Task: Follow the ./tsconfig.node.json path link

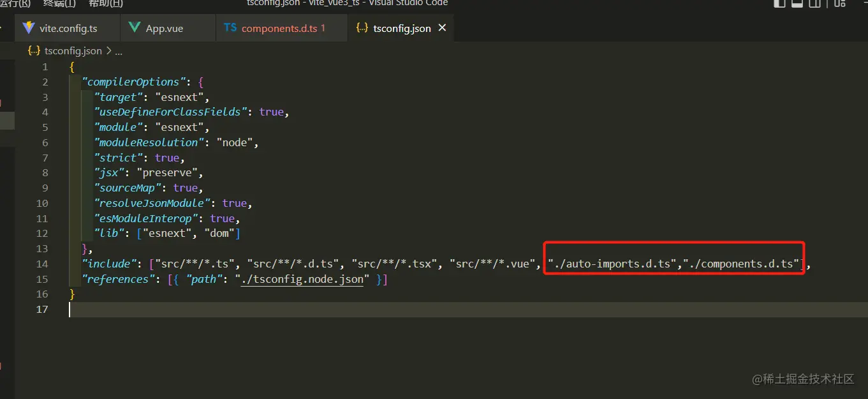Action: (302, 279)
